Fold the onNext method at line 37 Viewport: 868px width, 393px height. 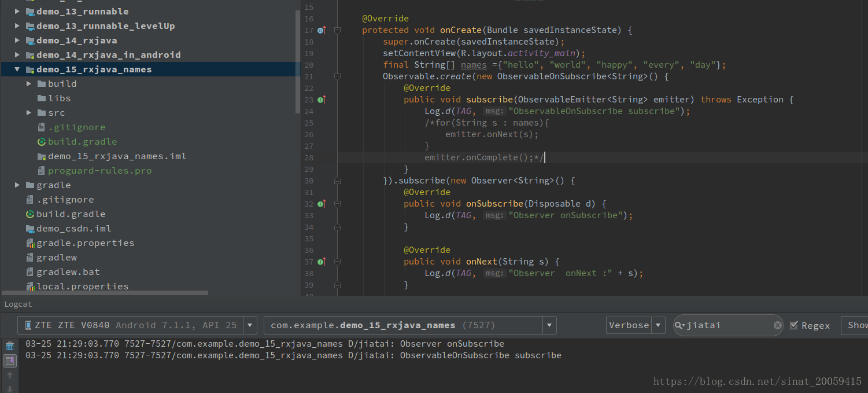pos(338,262)
